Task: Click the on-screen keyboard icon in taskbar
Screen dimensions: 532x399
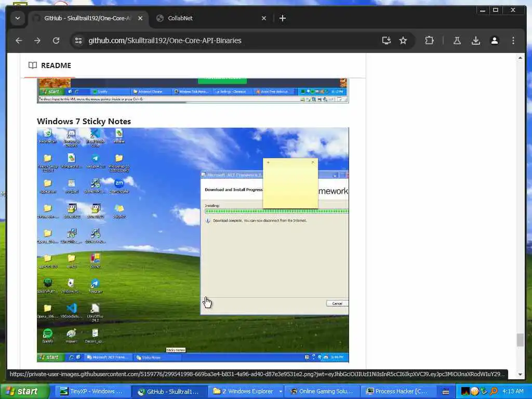Action: [x=446, y=392]
